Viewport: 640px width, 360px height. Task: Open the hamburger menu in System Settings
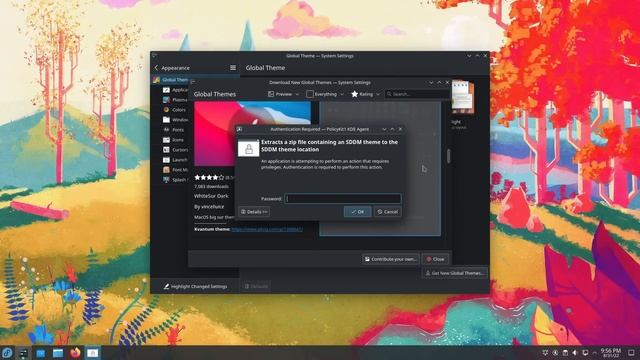click(233, 68)
